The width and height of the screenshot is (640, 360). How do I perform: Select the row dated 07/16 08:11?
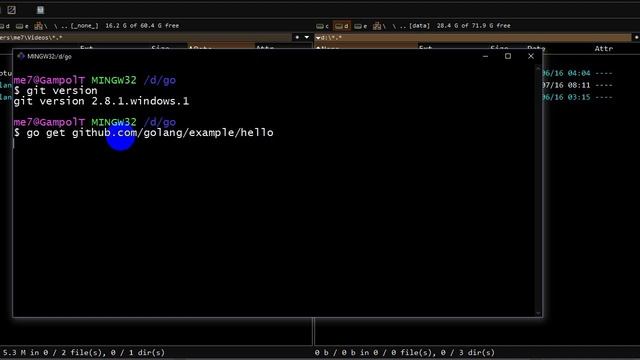point(578,85)
